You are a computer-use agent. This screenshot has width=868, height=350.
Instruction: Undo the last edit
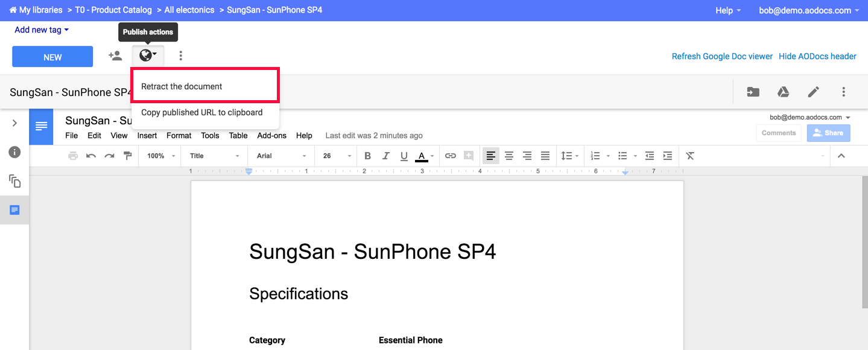(x=91, y=156)
